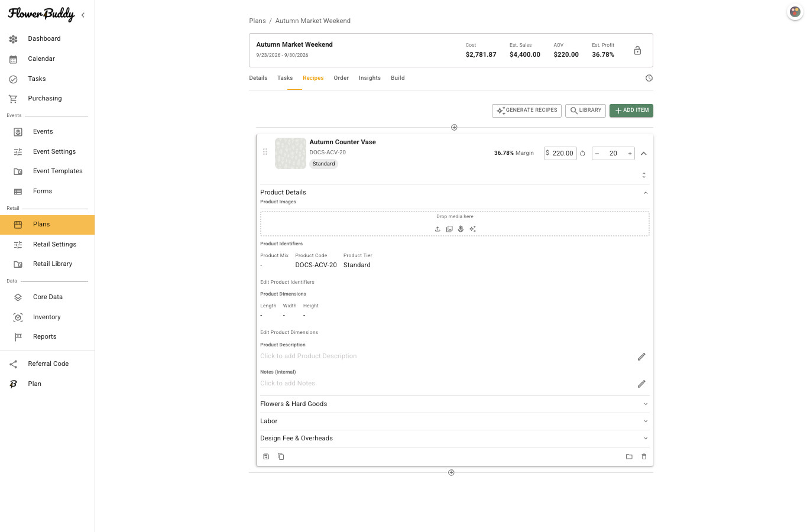
Task: Toggle the plan lock icon
Action: [x=637, y=50]
